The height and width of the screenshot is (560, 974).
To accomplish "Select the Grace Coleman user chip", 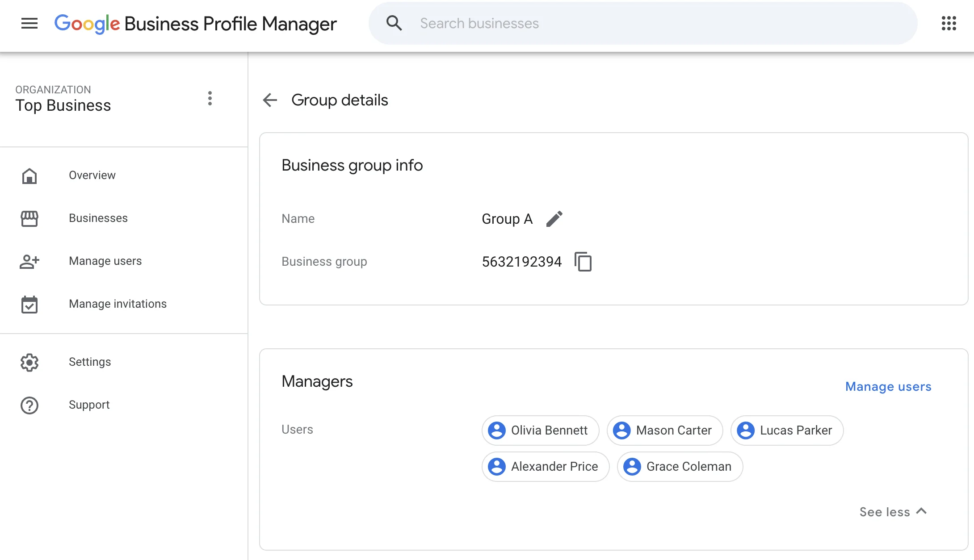I will point(679,467).
